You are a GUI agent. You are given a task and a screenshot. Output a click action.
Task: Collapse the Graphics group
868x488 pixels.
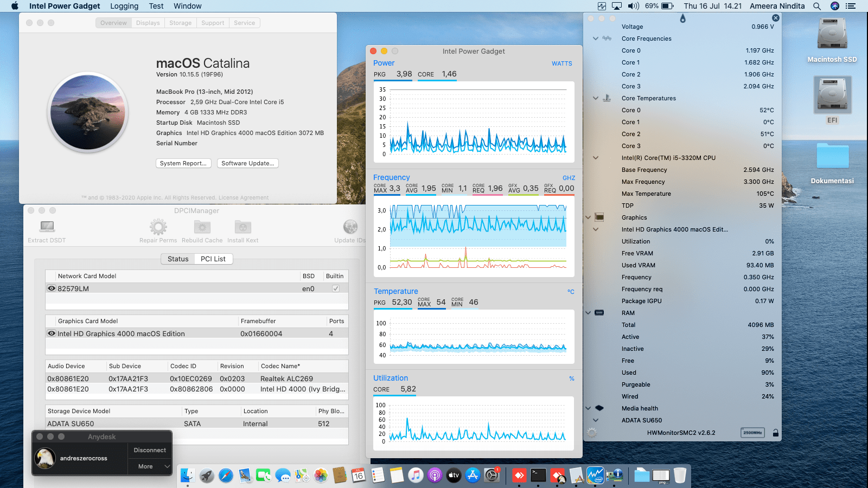[x=588, y=217]
